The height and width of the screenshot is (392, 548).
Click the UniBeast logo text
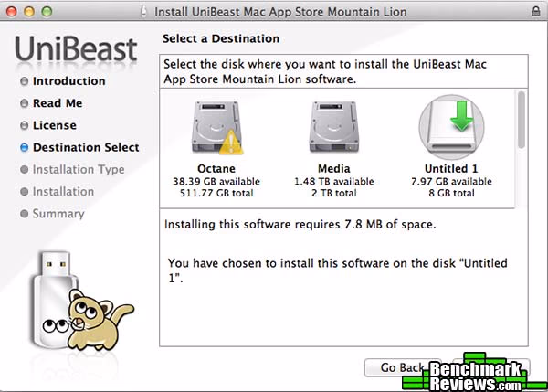(76, 49)
